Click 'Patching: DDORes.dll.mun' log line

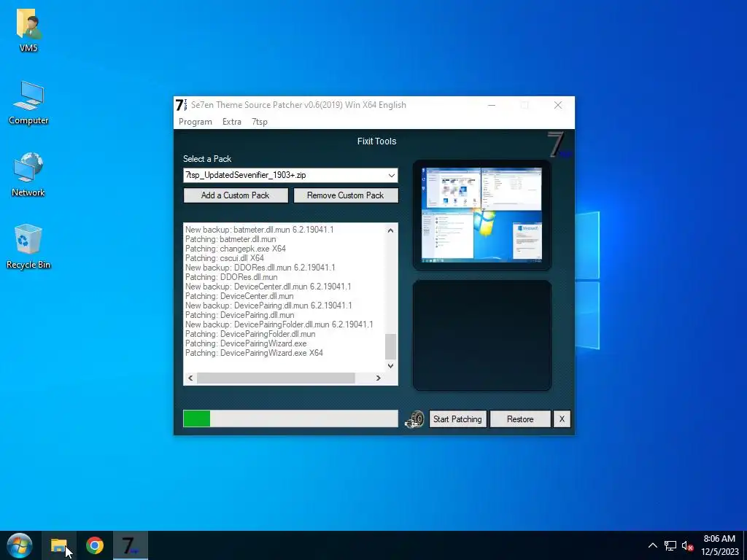click(x=231, y=277)
